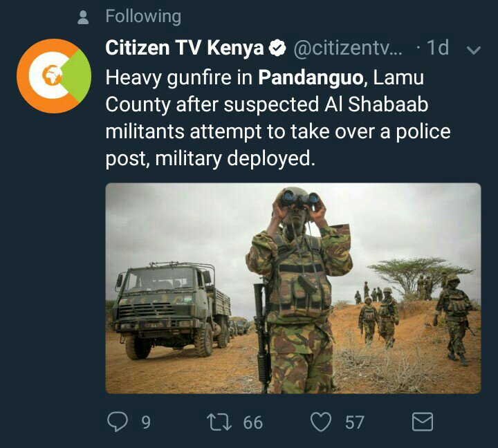Open Citizen TV Kenya profile avatar
This screenshot has width=498, height=448.
pyautogui.click(x=54, y=76)
